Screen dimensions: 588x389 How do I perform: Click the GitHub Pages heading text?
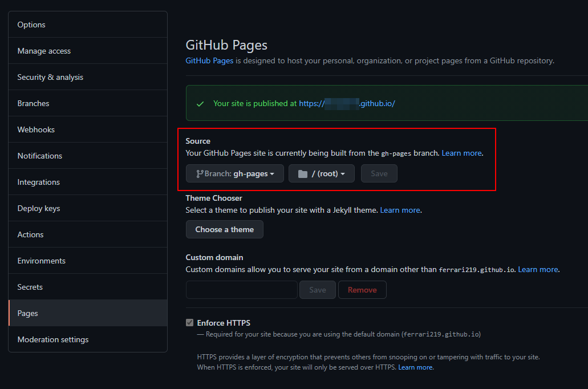coord(226,45)
